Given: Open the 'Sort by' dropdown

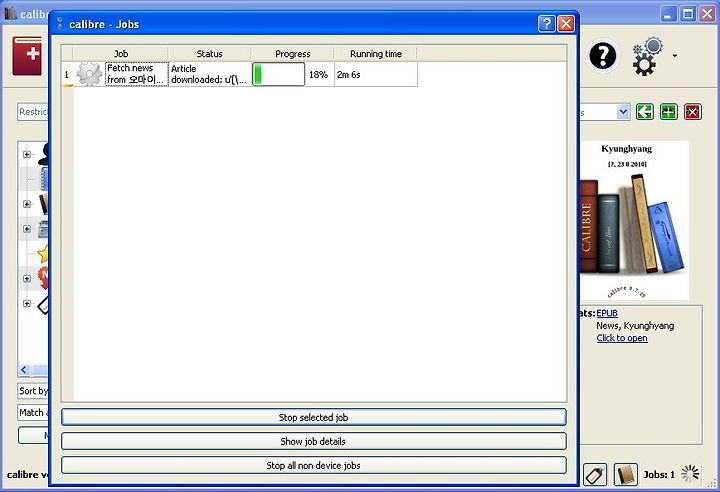Looking at the screenshot, I should pos(33,391).
